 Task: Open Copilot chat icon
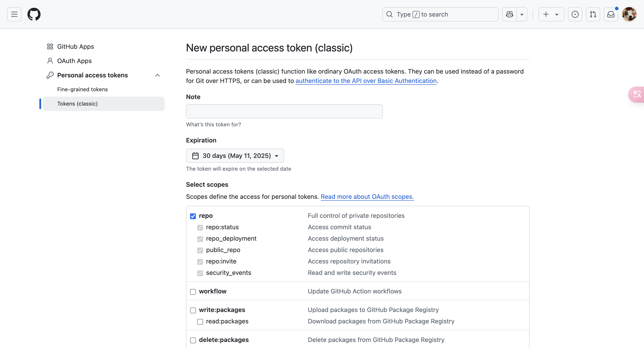[x=510, y=14]
